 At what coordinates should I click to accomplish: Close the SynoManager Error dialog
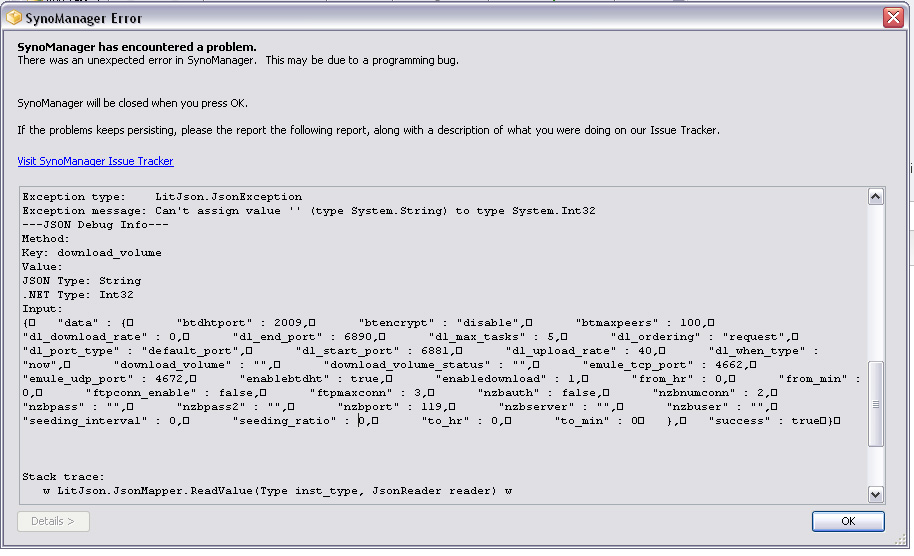click(893, 17)
